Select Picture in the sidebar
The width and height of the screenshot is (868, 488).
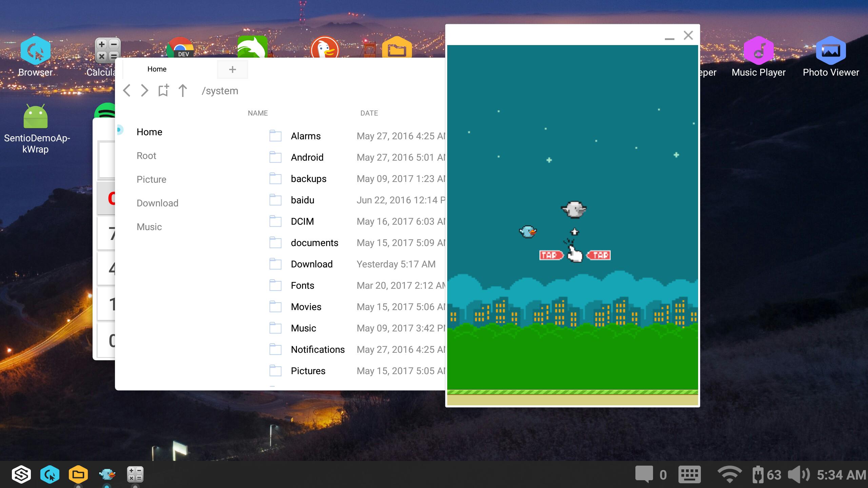click(x=151, y=179)
